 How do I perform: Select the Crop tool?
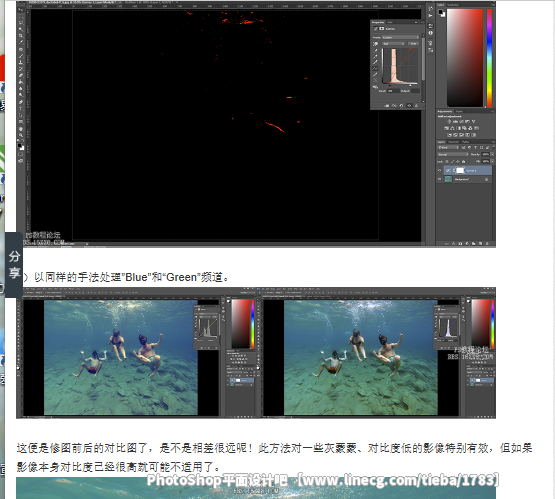pyautogui.click(x=21, y=35)
